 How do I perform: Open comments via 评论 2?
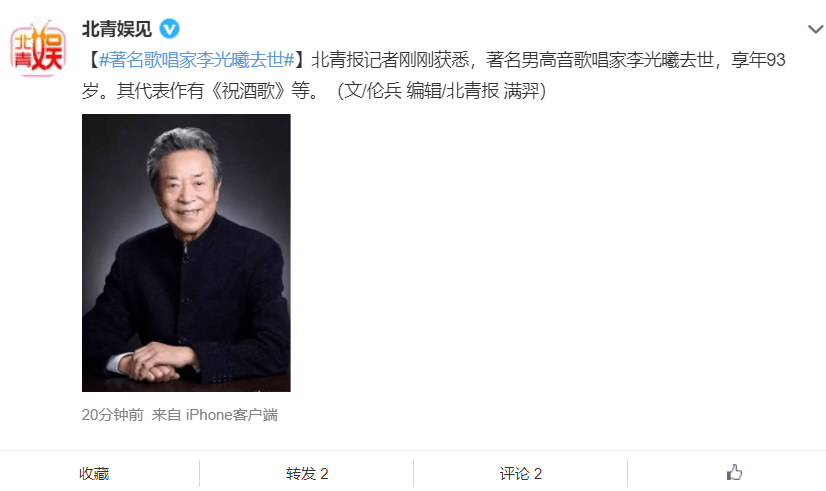520,474
